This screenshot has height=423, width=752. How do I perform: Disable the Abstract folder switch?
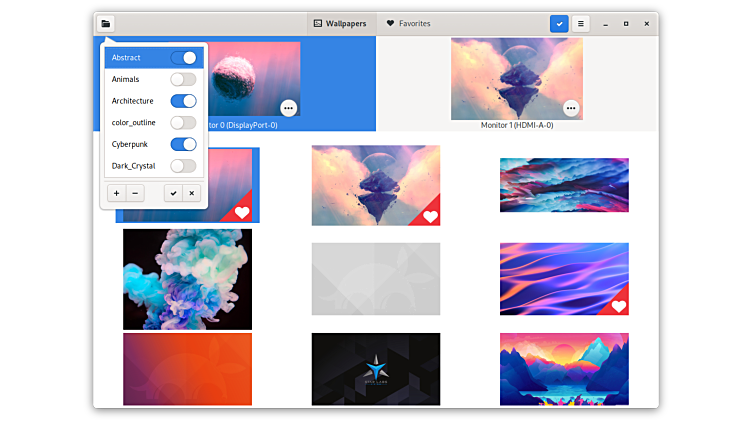click(183, 58)
